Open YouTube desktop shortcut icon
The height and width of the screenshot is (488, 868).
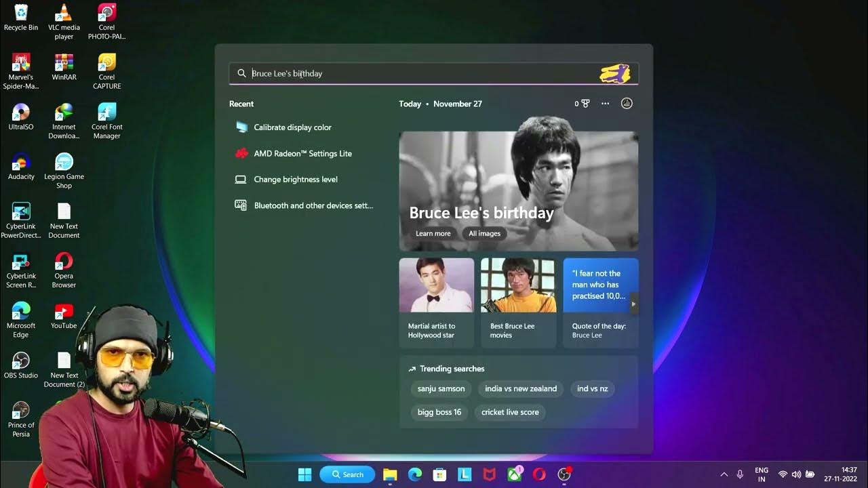(64, 315)
